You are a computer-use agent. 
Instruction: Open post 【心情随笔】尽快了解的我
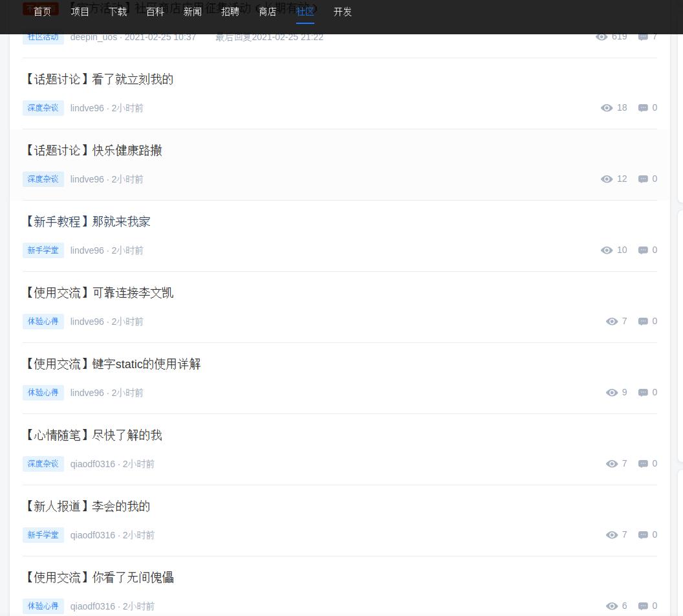coord(93,435)
